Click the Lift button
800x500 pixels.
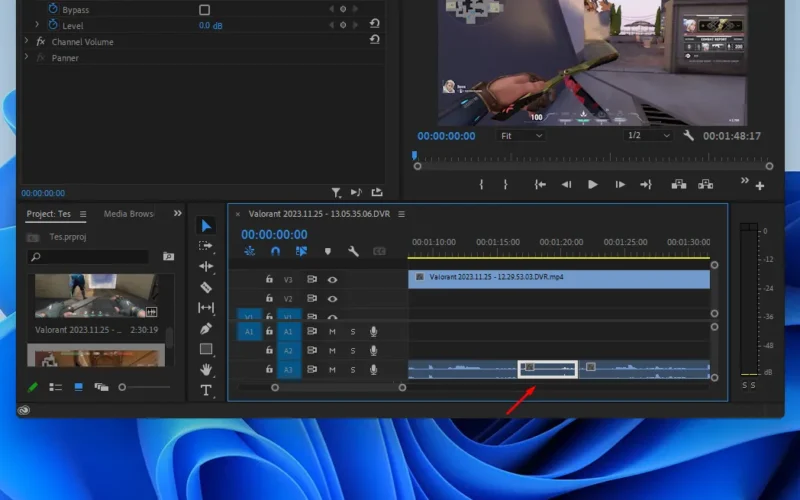pos(679,185)
